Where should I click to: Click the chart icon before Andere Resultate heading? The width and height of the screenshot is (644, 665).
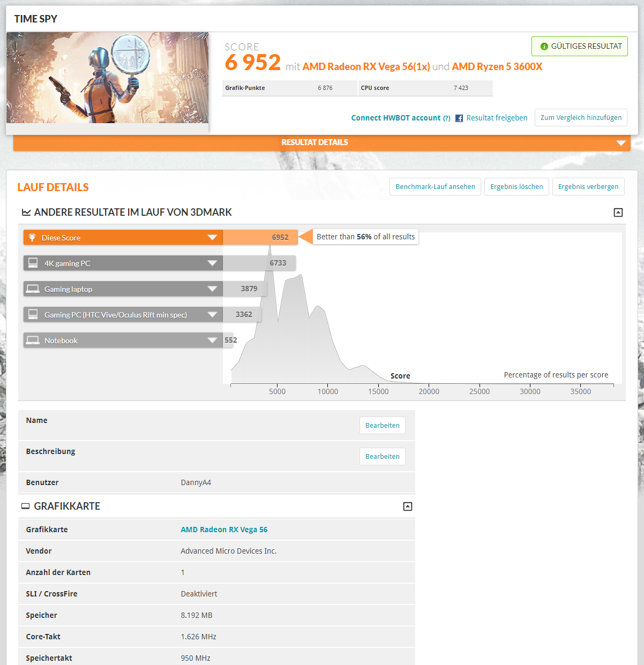pyautogui.click(x=26, y=213)
